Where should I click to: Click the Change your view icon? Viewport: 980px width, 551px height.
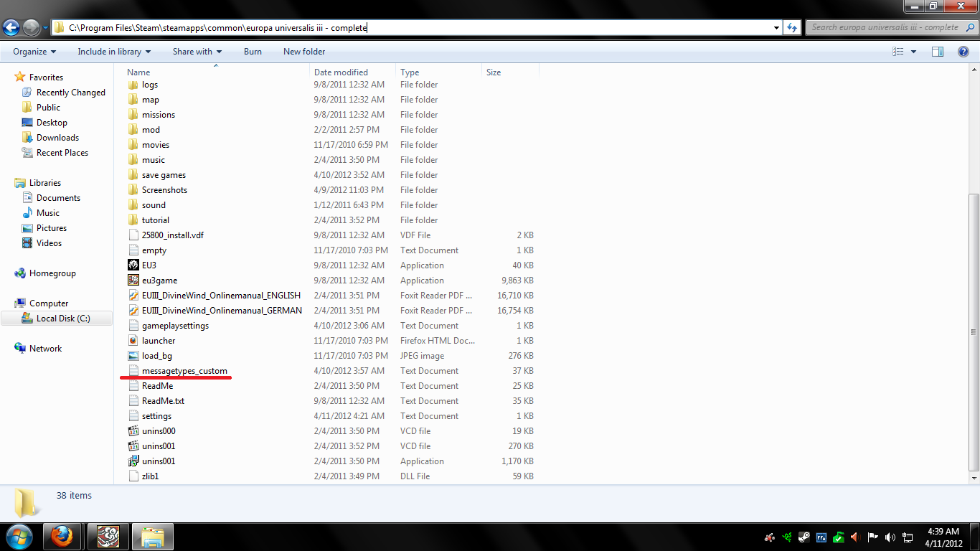point(897,52)
